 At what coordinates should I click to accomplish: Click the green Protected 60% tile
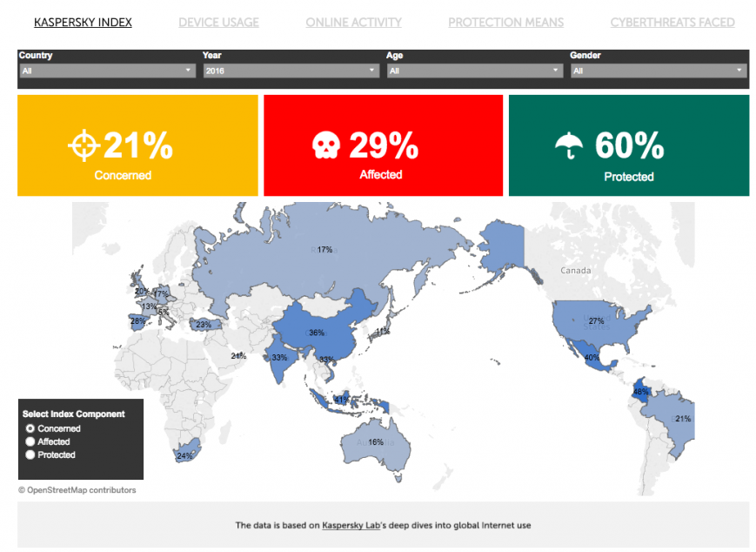pos(629,145)
